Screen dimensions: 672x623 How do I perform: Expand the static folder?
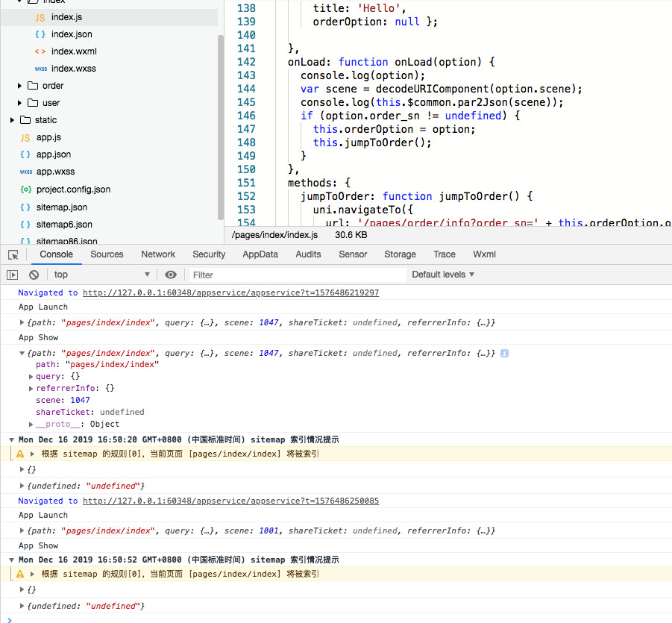12,120
